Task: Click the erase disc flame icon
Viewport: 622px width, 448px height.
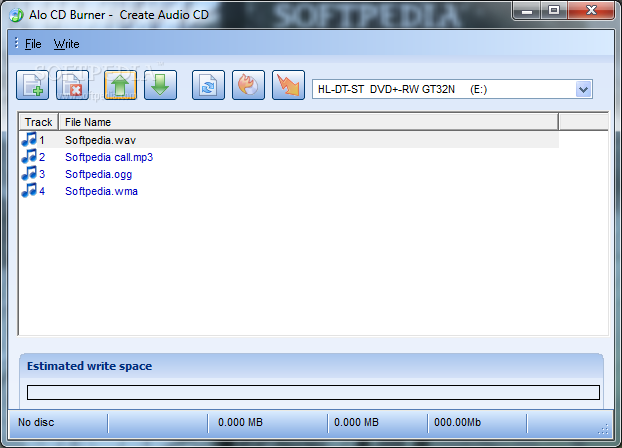Action: (x=248, y=85)
